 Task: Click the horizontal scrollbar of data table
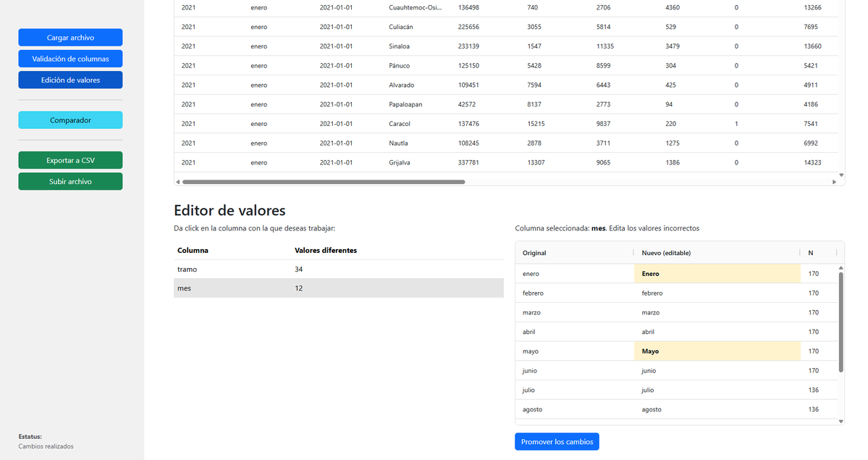coord(324,182)
